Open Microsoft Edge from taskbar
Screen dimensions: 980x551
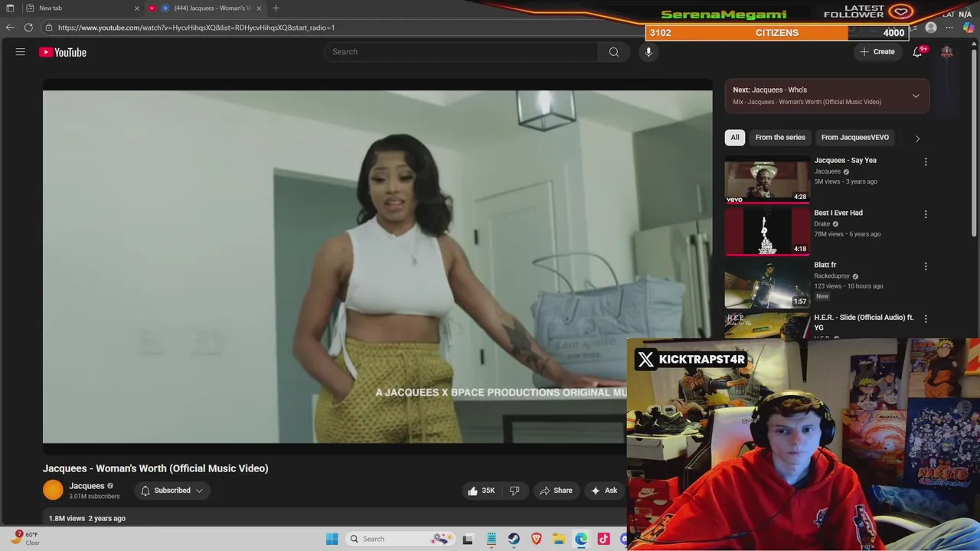tap(582, 539)
